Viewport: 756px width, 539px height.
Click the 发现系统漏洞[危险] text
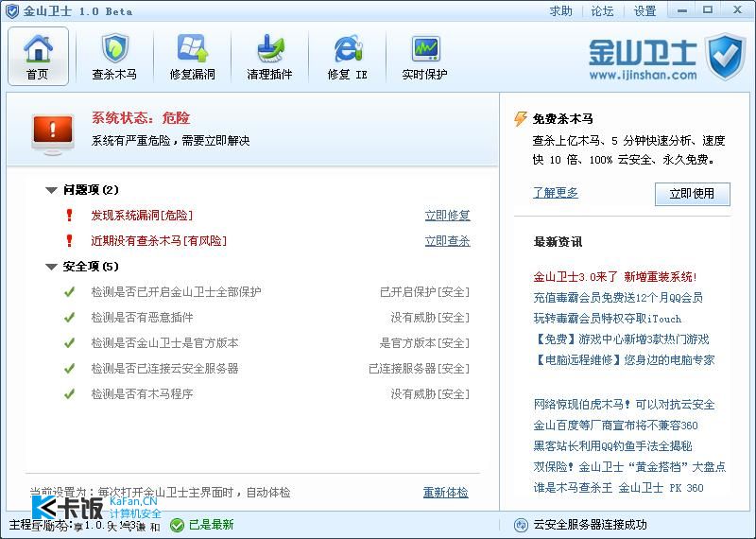click(142, 216)
